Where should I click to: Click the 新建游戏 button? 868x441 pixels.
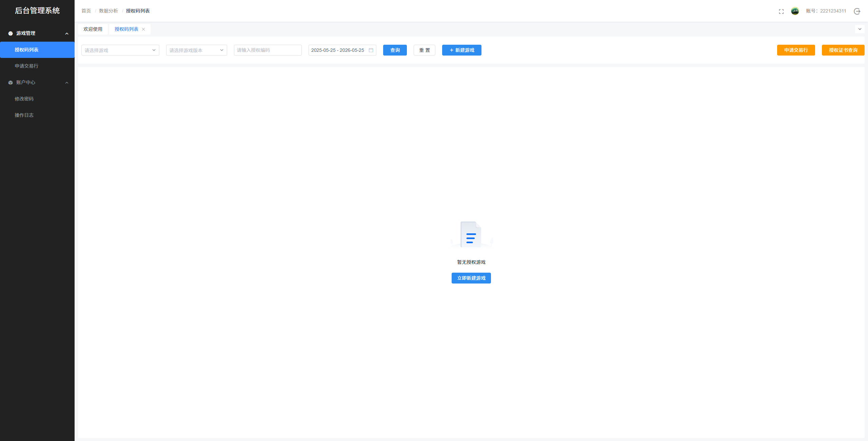coord(462,50)
